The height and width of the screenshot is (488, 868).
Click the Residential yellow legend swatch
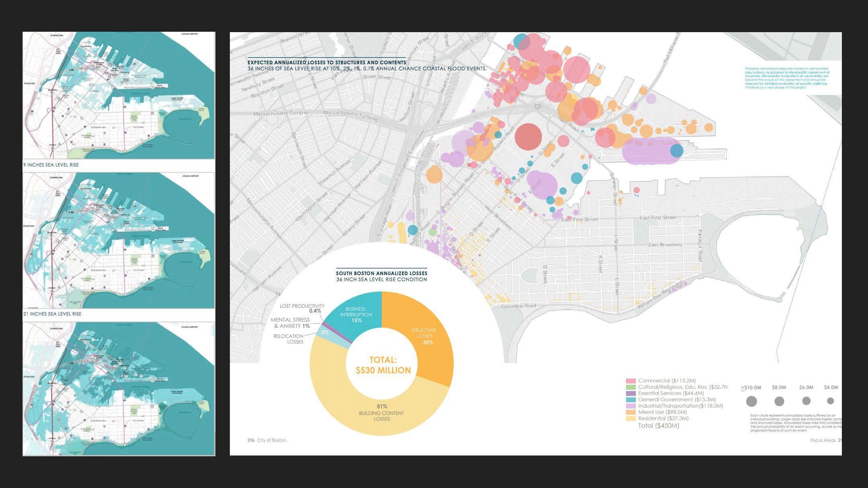(631, 419)
